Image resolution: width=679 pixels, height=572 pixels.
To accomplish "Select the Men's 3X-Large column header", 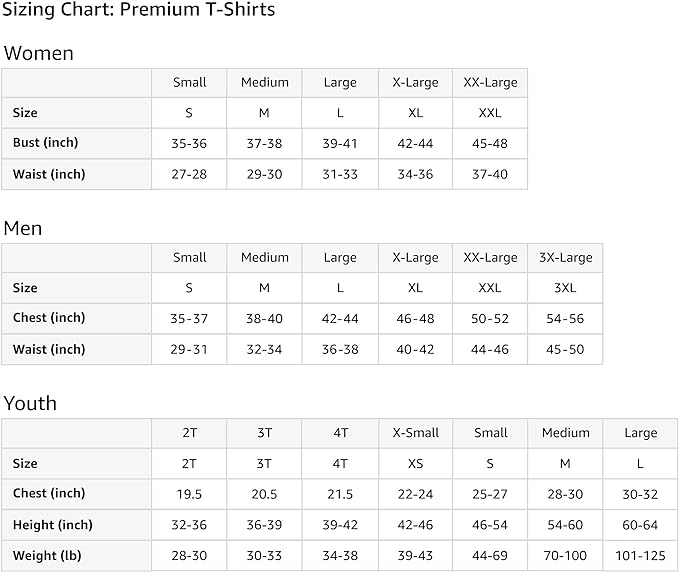I will tap(565, 257).
